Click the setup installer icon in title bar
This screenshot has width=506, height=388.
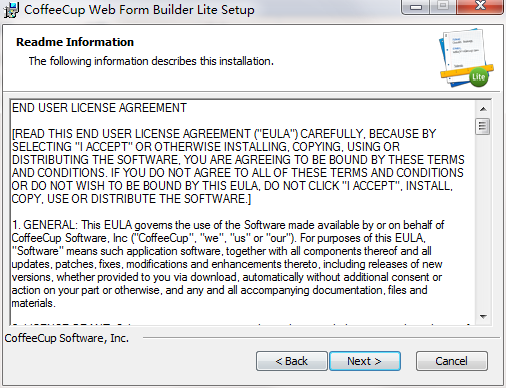click(11, 10)
